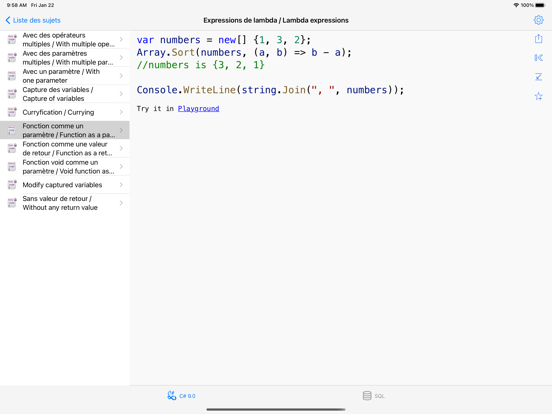Open chevron for 'Avec un paramètre'
This screenshot has height=414, width=552.
pos(121,76)
